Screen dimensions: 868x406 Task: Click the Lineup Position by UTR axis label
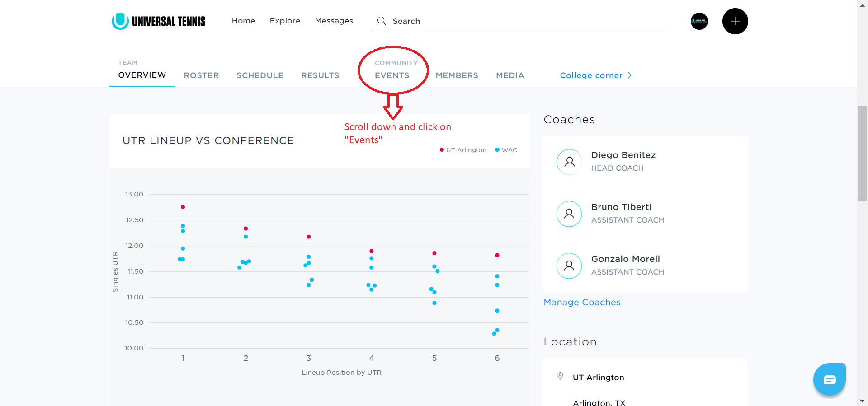tap(341, 372)
